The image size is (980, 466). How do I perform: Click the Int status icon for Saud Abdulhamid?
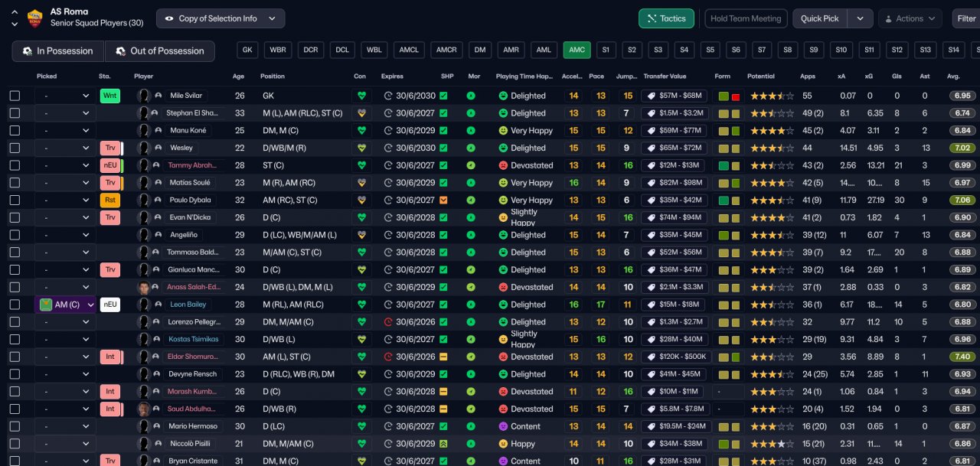tap(110, 409)
